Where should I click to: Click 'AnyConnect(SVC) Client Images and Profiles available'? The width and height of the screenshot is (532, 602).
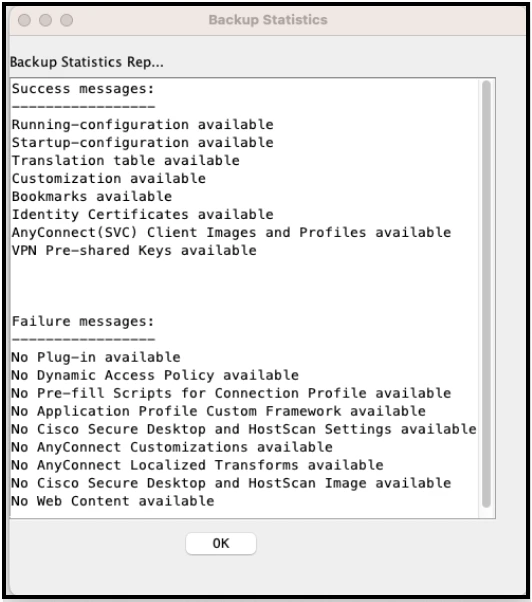(231, 233)
